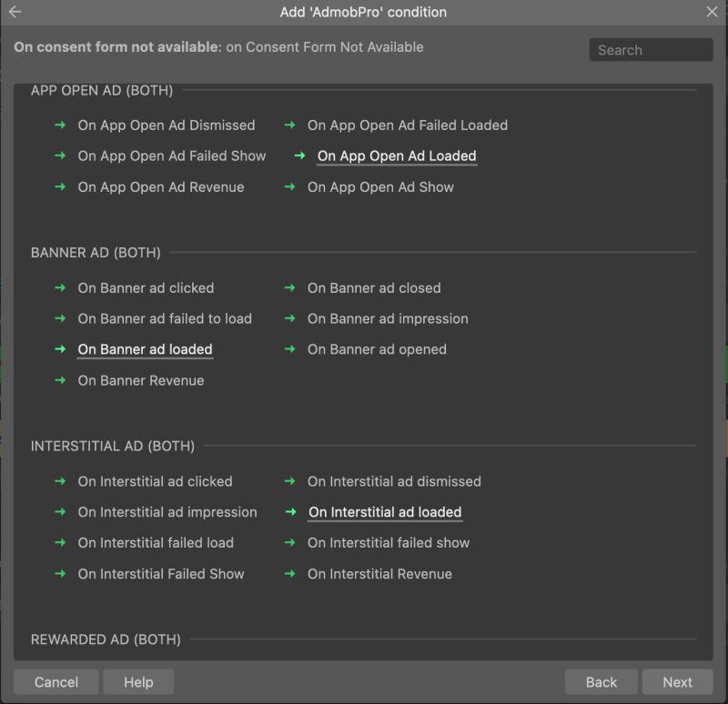Viewport: 728px width, 704px height.
Task: Click green arrow beside On App Open Ad Show
Action: click(290, 187)
